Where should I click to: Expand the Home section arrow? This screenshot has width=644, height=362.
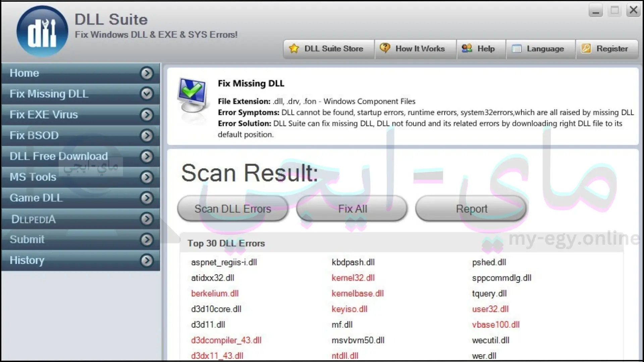click(147, 73)
